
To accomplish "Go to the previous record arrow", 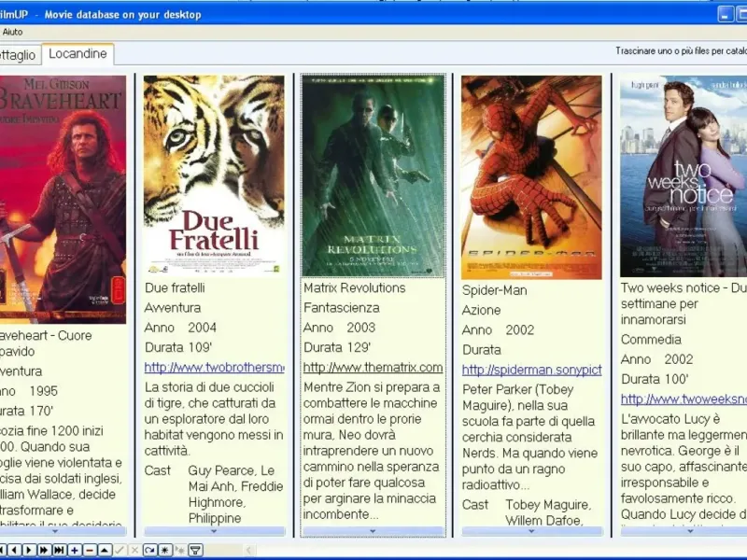I will pyautogui.click(x=14, y=550).
